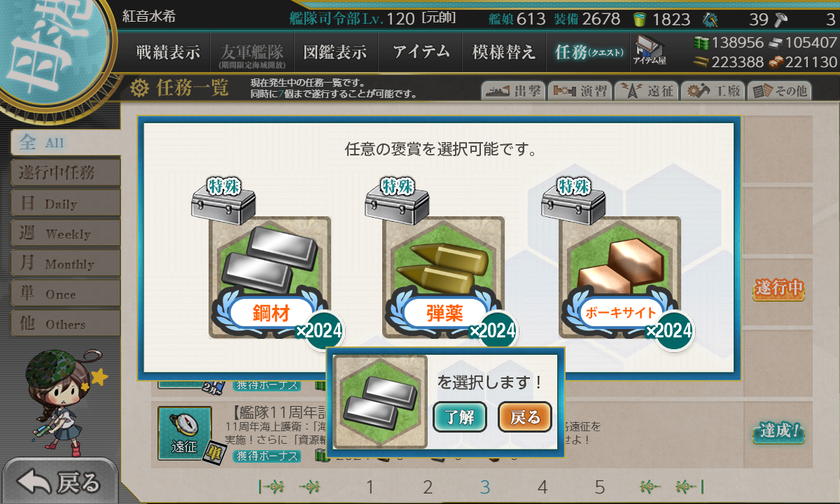Select the steel (鋼材) reward icon
840x504 pixels.
tap(270, 277)
